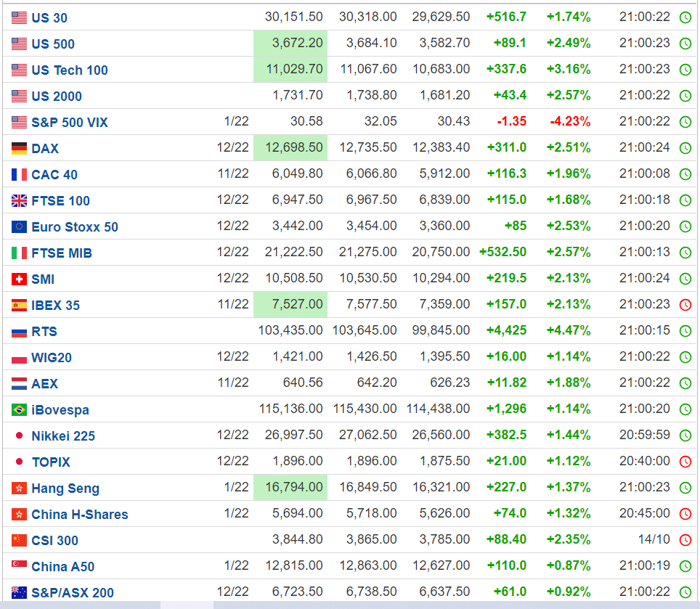Open the Hang Seng link
The image size is (700, 609).
65,488
